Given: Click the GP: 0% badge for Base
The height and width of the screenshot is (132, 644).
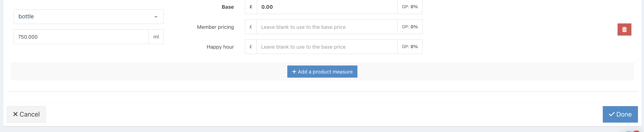Looking at the screenshot, I should click(x=410, y=7).
